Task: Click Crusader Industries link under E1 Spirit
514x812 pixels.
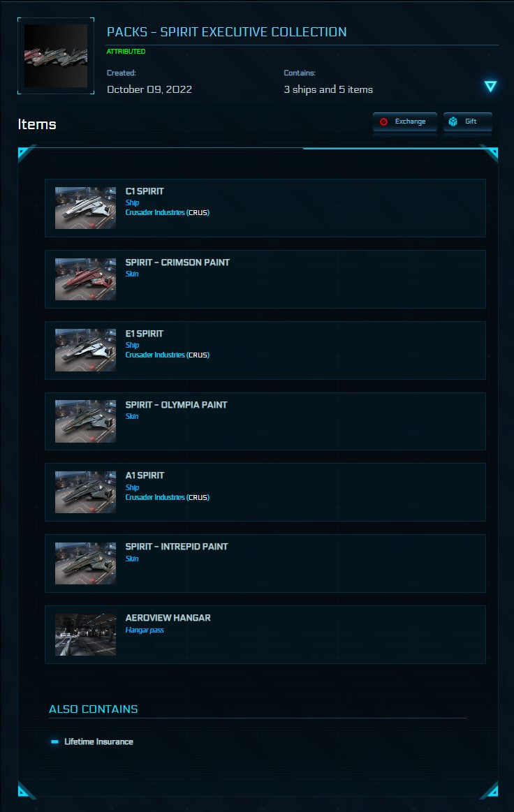Action: point(155,355)
